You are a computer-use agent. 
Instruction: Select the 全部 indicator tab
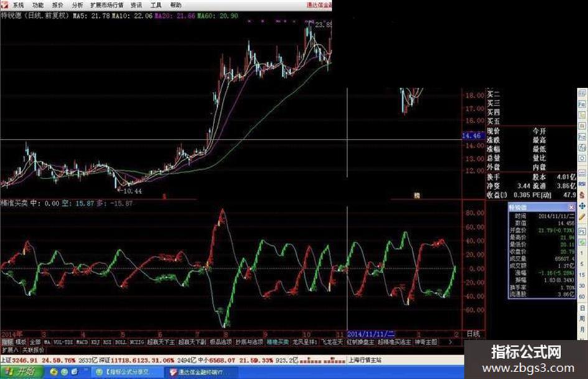(34, 342)
